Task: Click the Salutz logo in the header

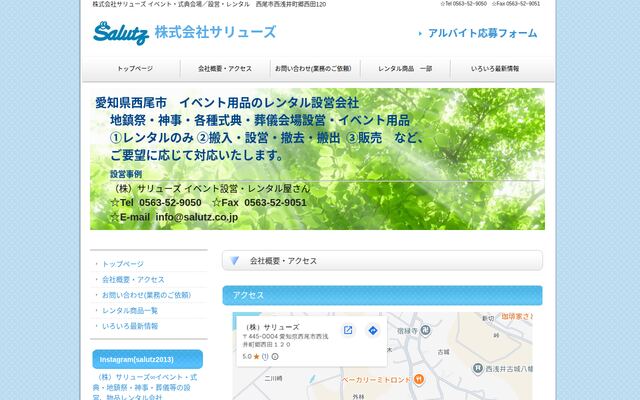Action: coord(121,33)
